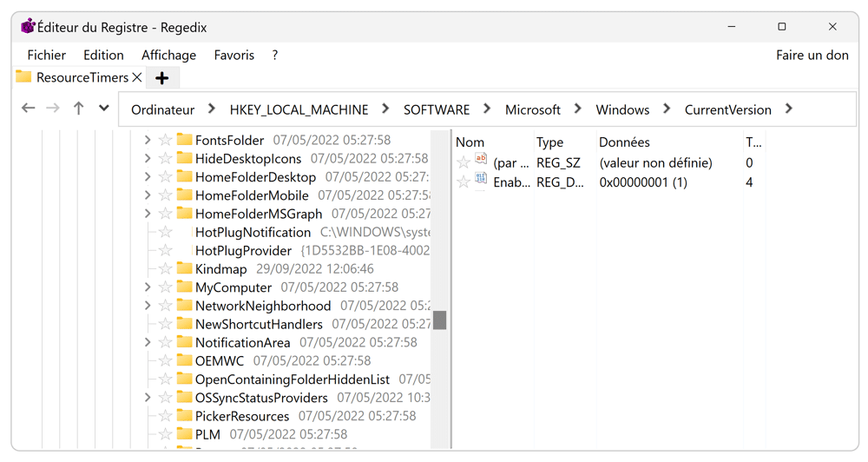Favorite PLM with its star
This screenshot has height=462, width=868.
click(x=165, y=433)
